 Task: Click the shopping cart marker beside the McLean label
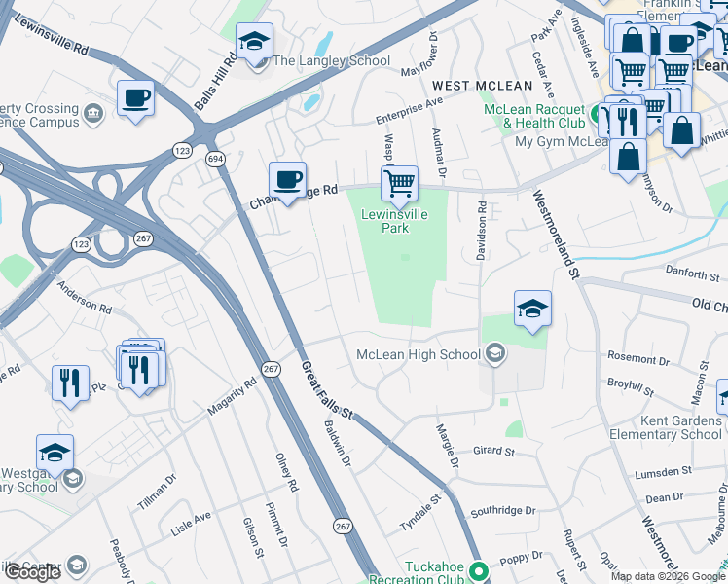(674, 71)
